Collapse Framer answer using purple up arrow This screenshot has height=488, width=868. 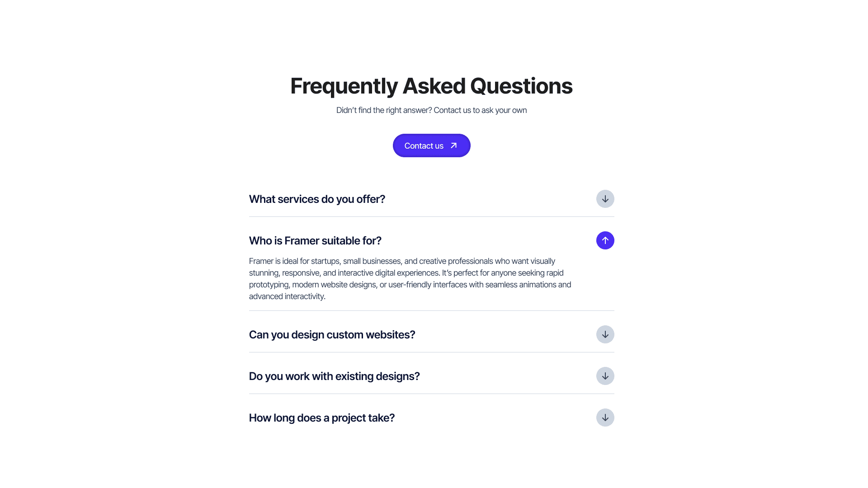[x=605, y=240]
